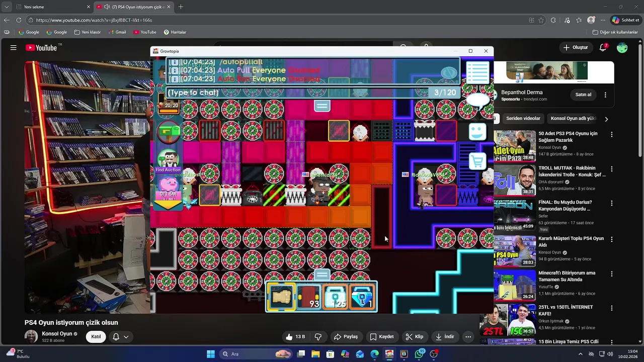Open Diğer sık kullanılanlar folder
This screenshot has height=362, width=644.
point(615,32)
